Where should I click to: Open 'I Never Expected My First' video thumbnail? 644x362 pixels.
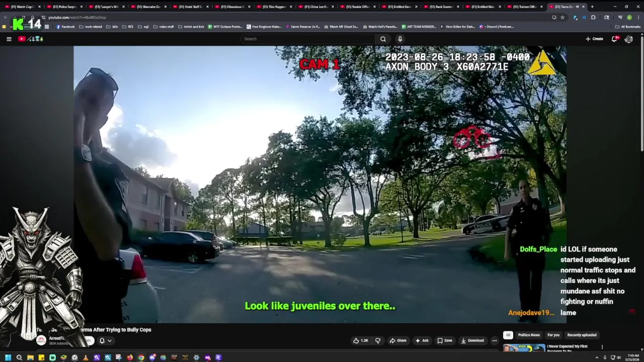[x=524, y=348]
